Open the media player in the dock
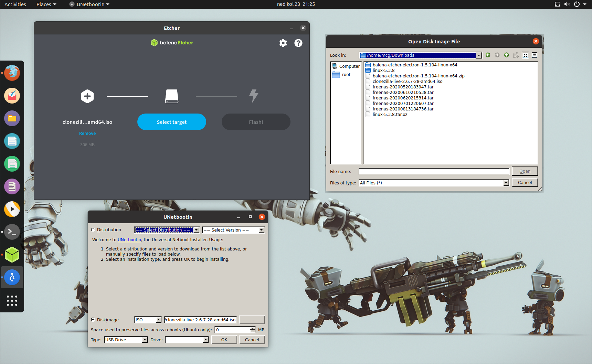Image resolution: width=592 pixels, height=364 pixels. 12,209
